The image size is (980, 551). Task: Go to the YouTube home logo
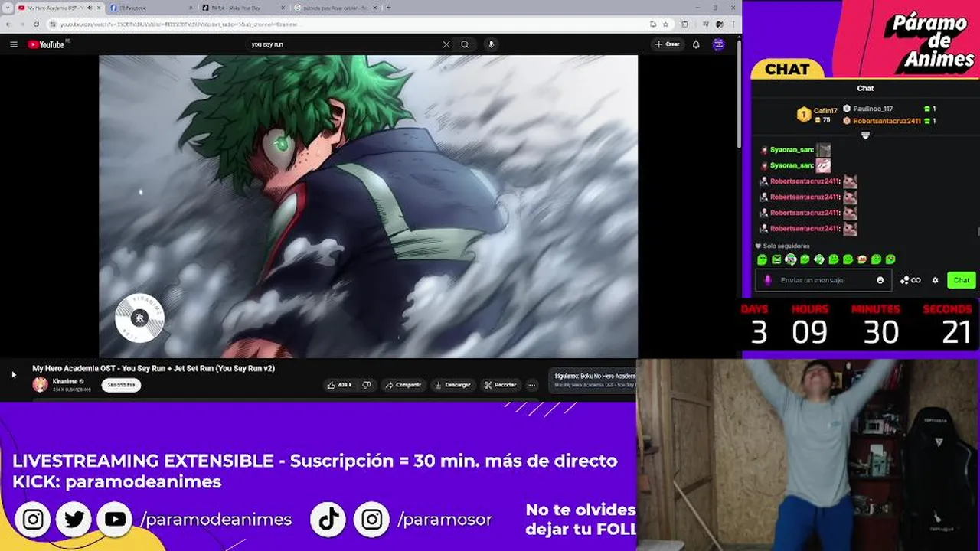pyautogui.click(x=46, y=44)
